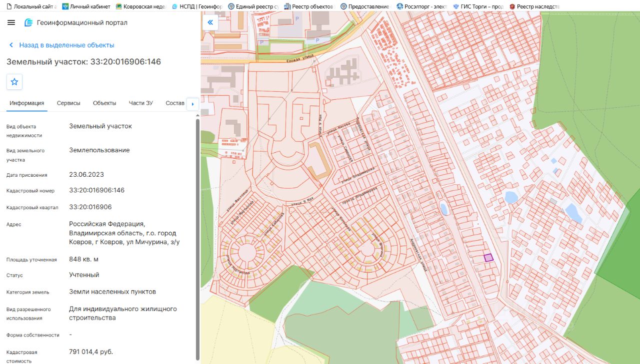Select the Информация tab
This screenshot has height=364, width=640.
(27, 103)
